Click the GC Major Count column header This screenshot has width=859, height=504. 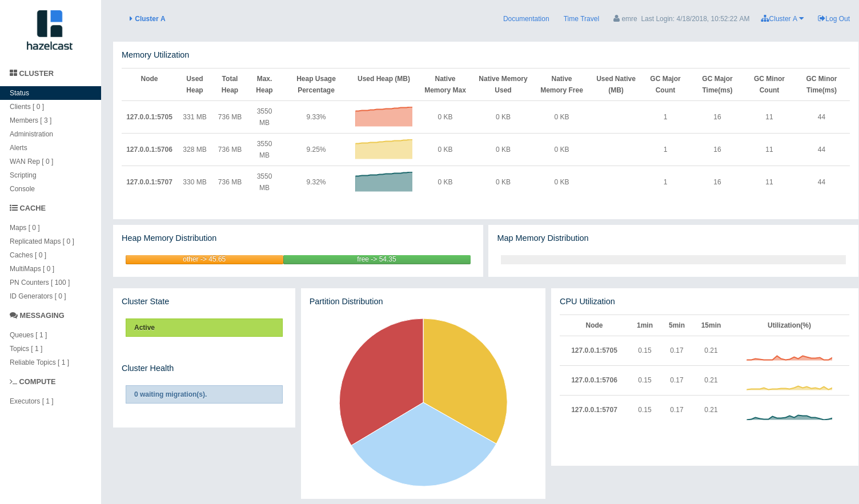(665, 84)
